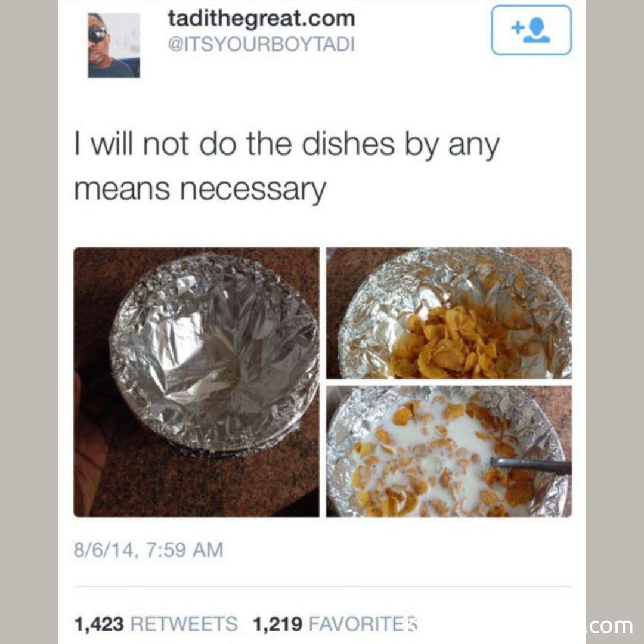Click the person silhouette on follow button

click(x=537, y=32)
